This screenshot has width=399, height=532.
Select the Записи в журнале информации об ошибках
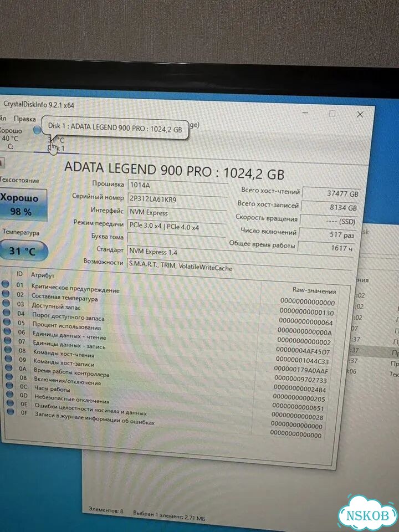click(x=95, y=418)
